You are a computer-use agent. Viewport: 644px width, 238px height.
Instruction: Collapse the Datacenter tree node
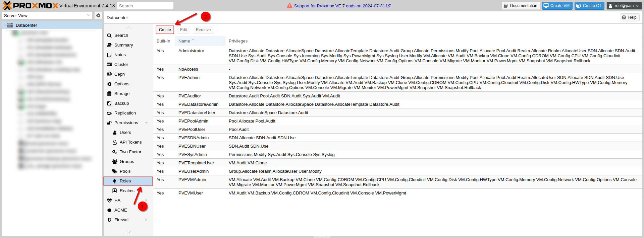[x=5, y=25]
